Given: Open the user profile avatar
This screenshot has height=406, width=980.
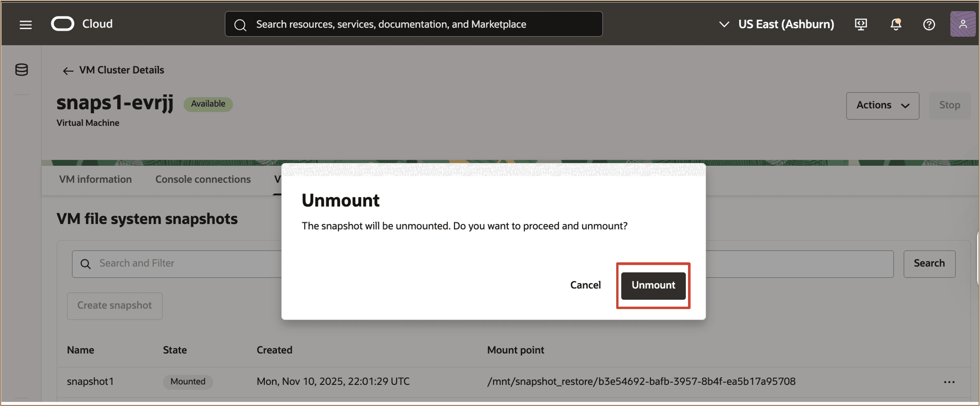Looking at the screenshot, I should point(963,24).
